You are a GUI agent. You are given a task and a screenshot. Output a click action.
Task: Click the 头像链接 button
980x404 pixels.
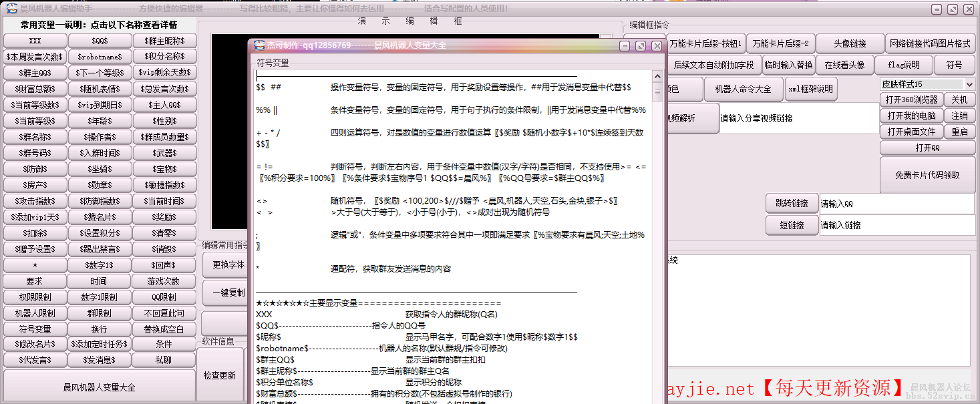850,43
